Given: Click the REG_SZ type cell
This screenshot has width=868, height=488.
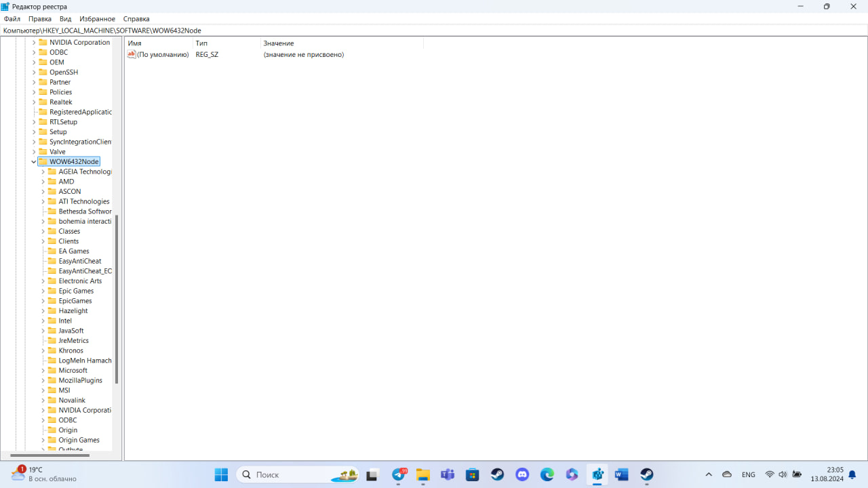Looking at the screenshot, I should point(207,54).
